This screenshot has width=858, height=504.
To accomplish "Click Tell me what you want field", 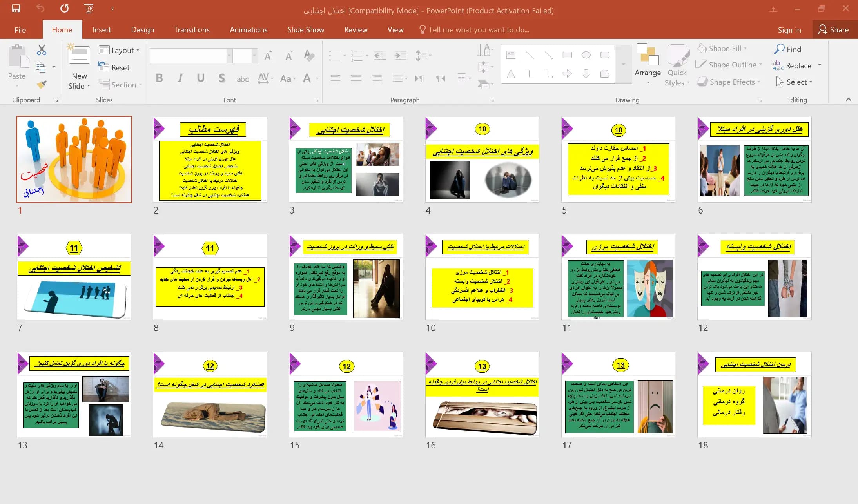I will pyautogui.click(x=474, y=30).
